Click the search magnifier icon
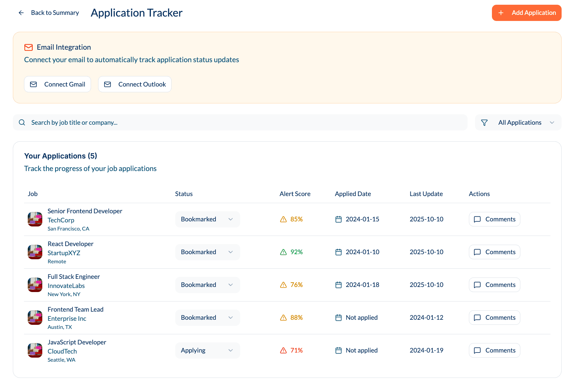This screenshot has height=386, width=588. pos(22,122)
